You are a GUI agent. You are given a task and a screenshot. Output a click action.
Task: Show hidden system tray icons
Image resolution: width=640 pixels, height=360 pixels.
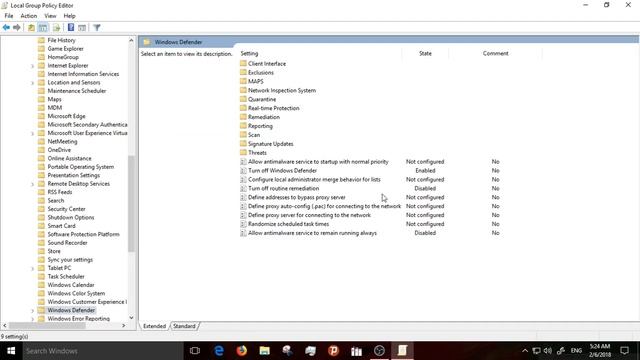click(x=525, y=351)
